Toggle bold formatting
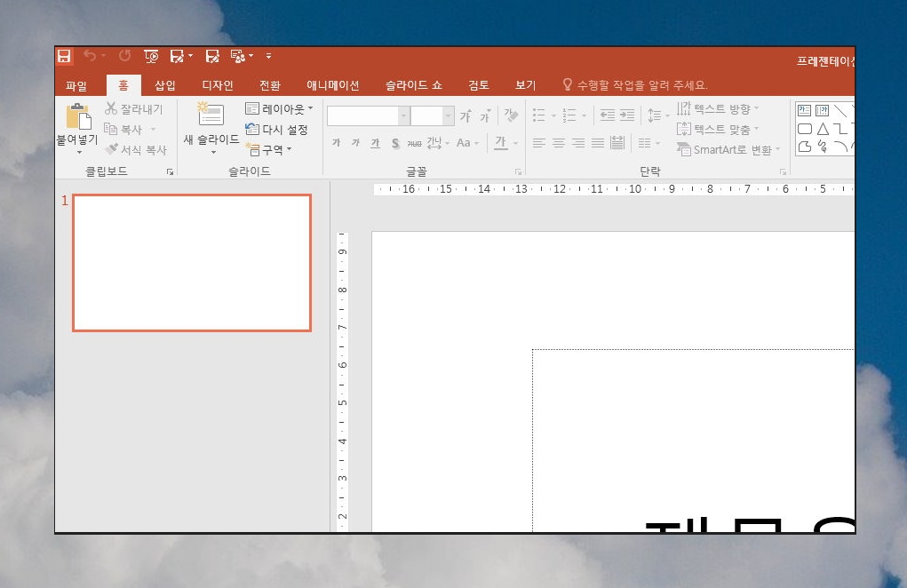Viewport: 907px width, 588px height. [x=336, y=143]
